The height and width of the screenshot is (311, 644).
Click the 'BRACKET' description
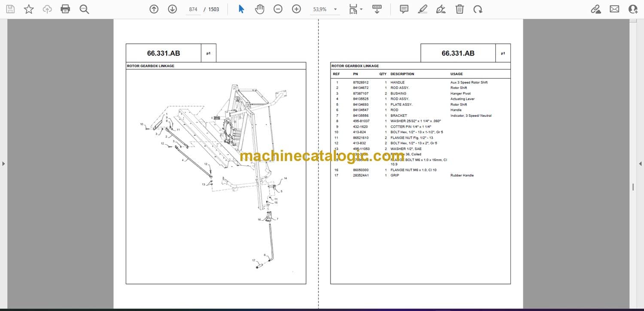[x=398, y=116]
